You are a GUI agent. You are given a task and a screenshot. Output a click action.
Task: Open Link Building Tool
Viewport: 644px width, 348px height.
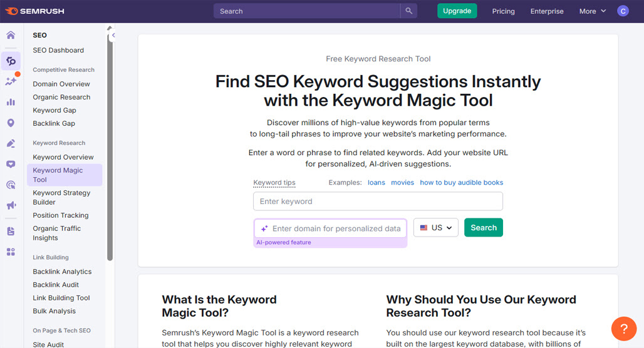(x=61, y=297)
